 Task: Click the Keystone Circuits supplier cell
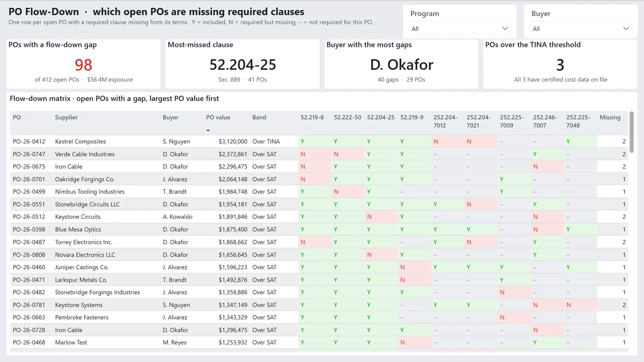click(78, 217)
